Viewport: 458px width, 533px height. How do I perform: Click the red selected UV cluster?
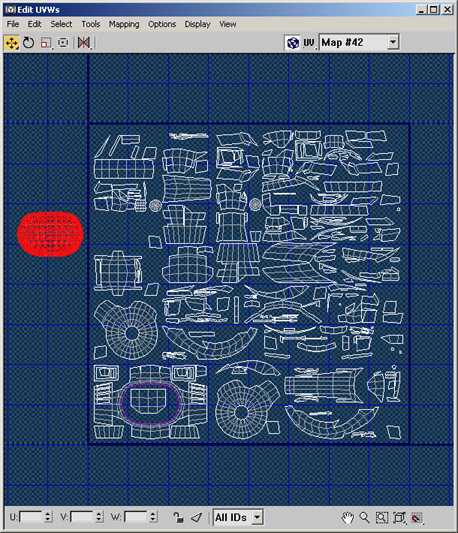50,234
